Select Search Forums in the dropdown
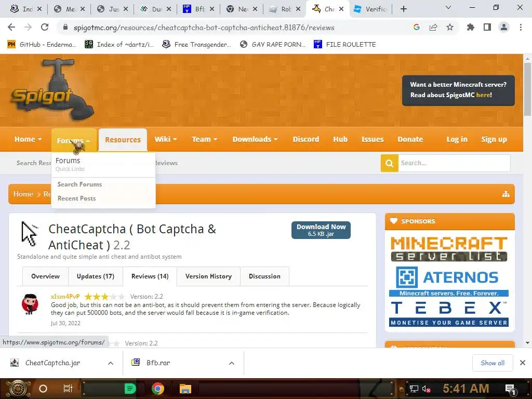 click(x=79, y=184)
